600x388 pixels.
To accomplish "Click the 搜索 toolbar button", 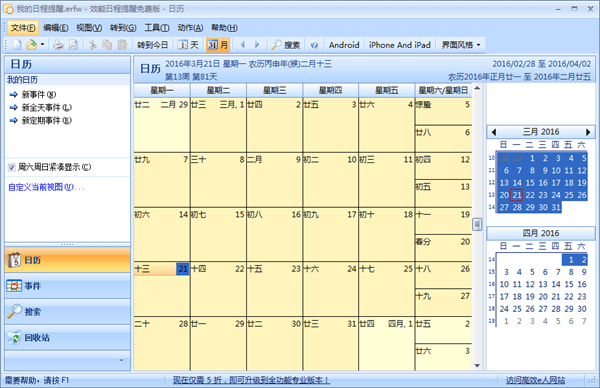I will tap(286, 45).
